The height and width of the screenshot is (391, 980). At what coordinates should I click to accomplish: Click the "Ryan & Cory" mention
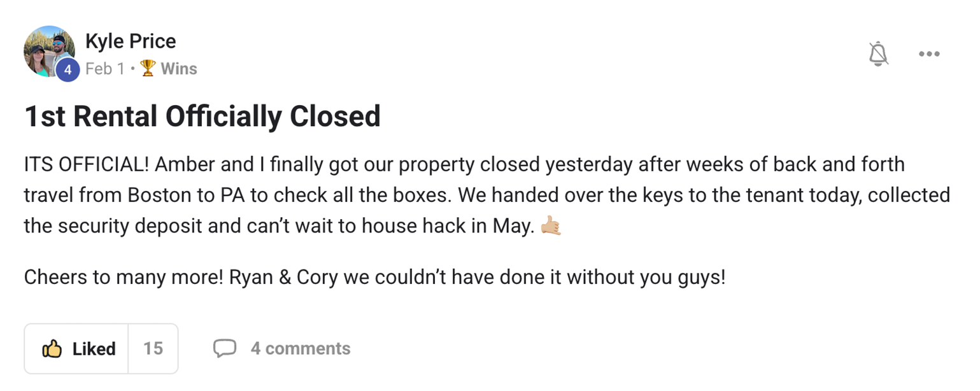point(282,278)
